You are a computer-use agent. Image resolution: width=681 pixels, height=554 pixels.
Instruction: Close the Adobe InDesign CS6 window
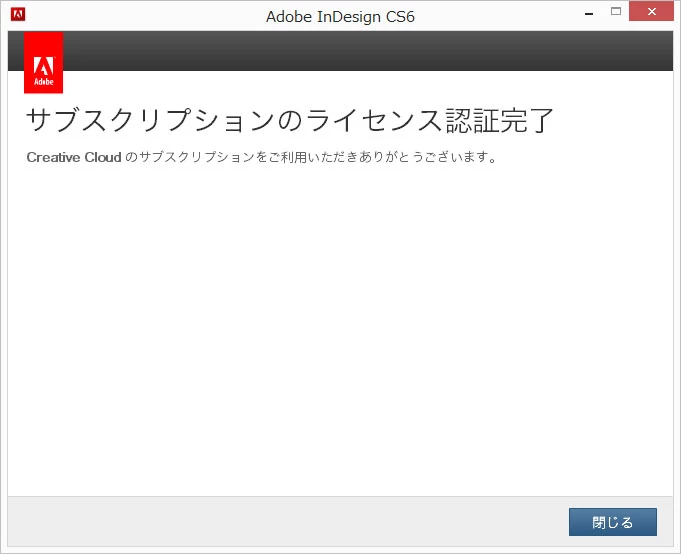pos(651,11)
